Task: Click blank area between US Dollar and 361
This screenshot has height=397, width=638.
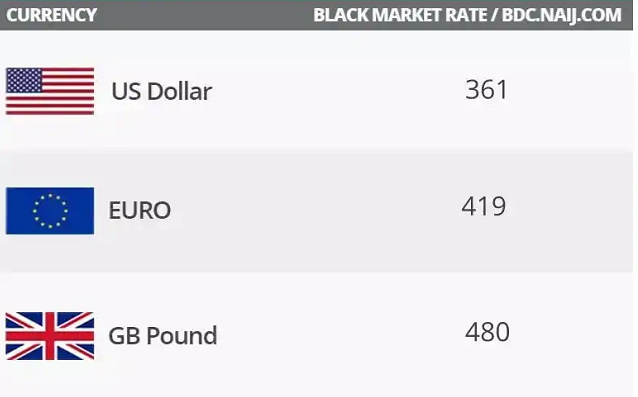Action: pos(338,91)
